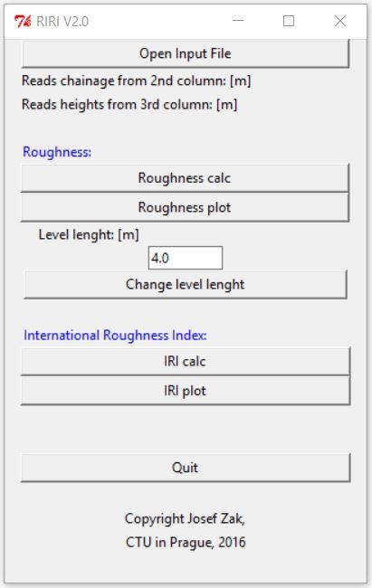Click the Tk feather icon in title bar

point(22,22)
